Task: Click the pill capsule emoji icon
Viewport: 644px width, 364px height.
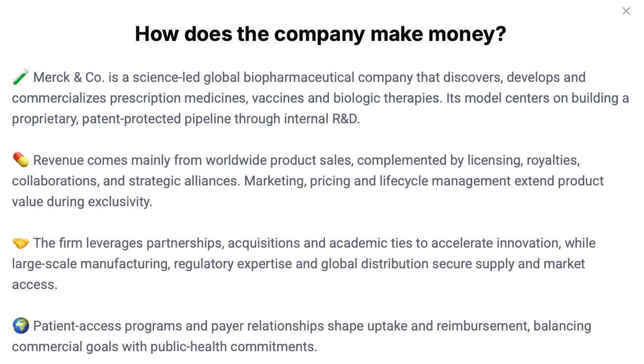Action: 21,160
